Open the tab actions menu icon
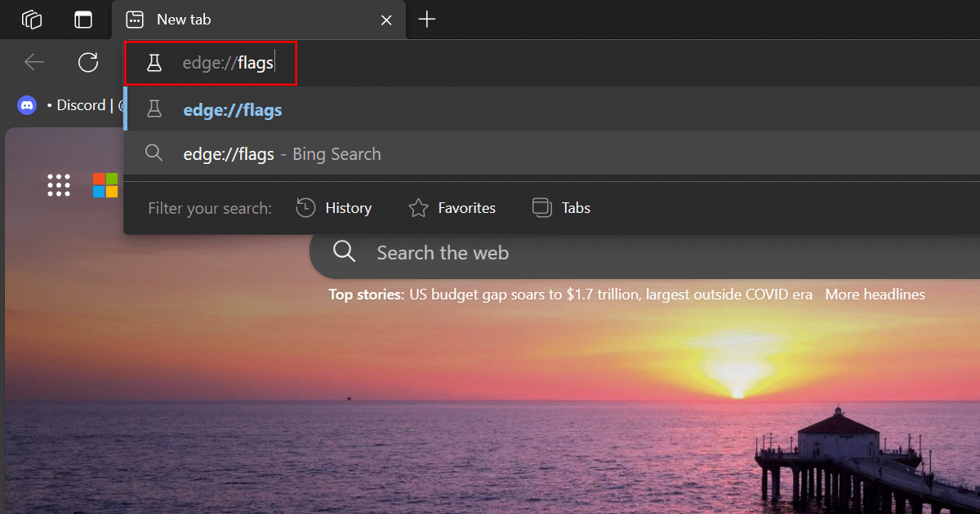 (x=83, y=19)
